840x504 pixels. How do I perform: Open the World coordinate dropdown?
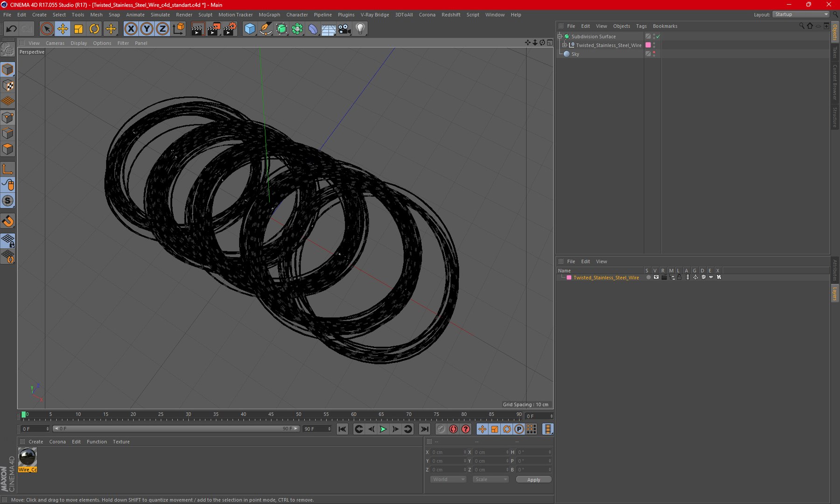448,479
